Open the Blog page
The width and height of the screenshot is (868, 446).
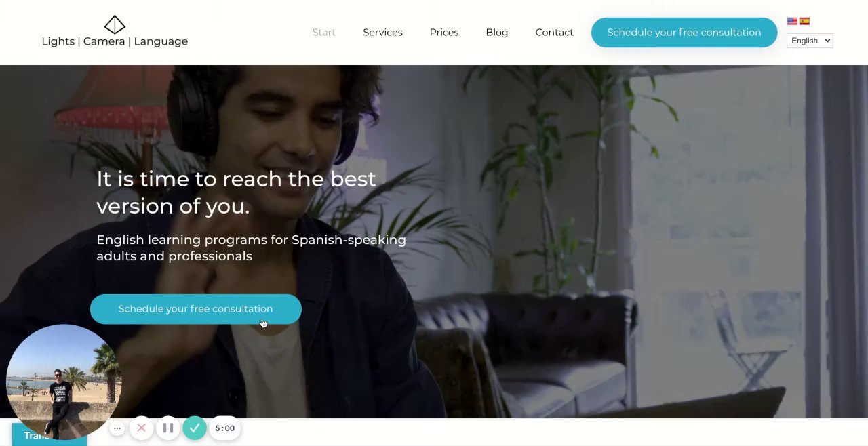[x=497, y=33]
